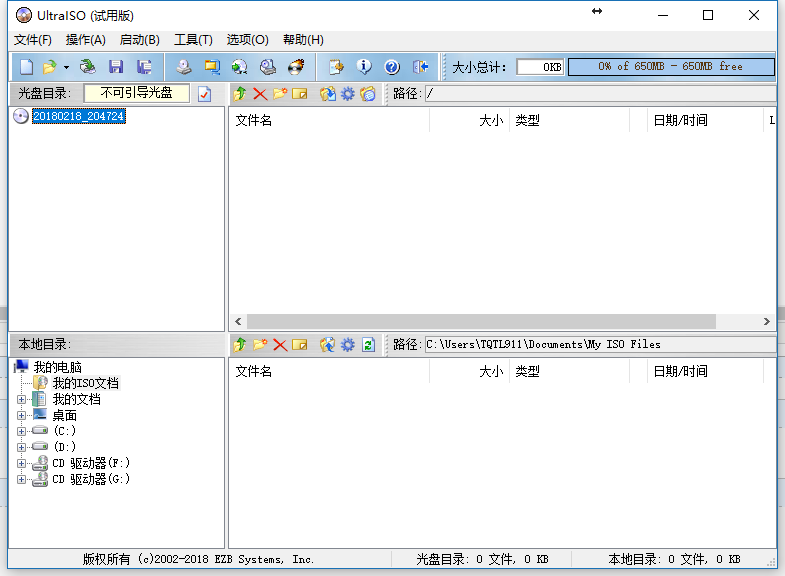Create a new folder in the local directory toolbar

(260, 344)
